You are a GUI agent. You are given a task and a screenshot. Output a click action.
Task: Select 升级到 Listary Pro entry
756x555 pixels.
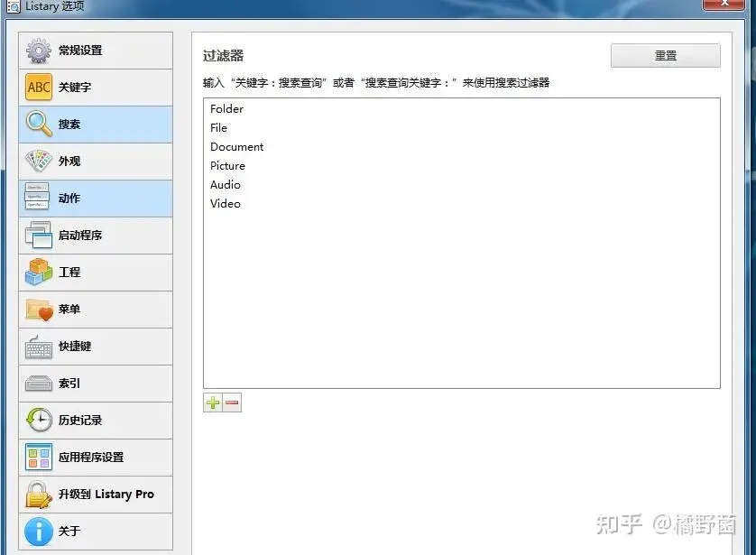coord(96,495)
